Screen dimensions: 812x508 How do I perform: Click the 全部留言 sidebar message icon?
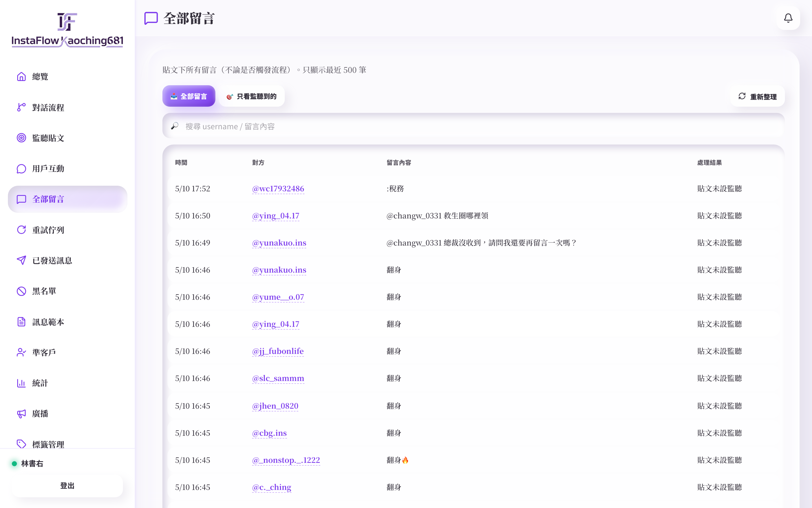click(21, 199)
